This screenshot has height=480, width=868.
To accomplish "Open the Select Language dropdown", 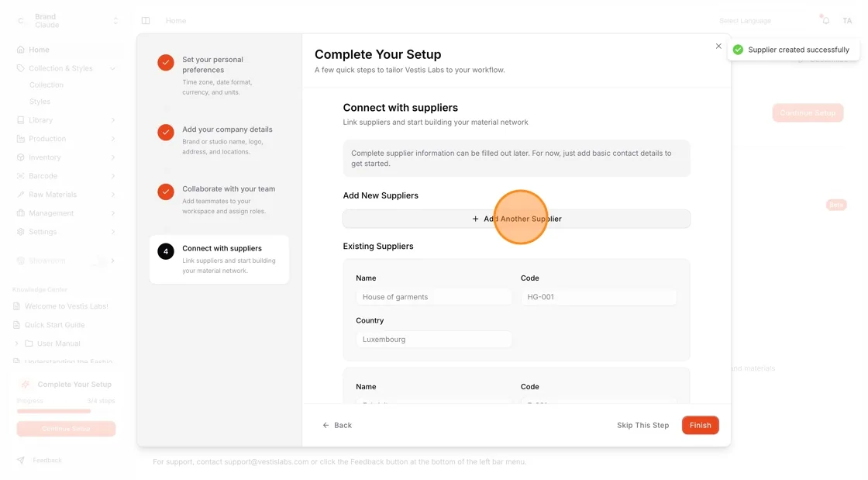I will coord(745,20).
